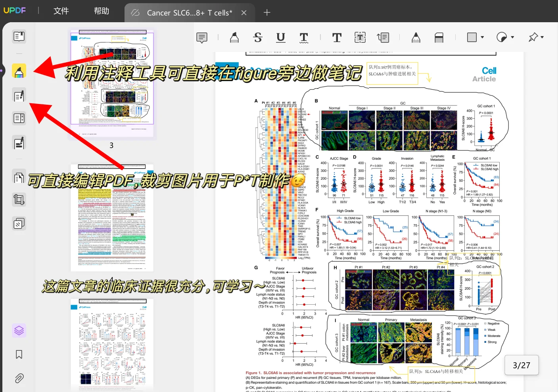Open the rectangle shape dropdown arrow
Screen dimensions: 558x392
point(482,37)
